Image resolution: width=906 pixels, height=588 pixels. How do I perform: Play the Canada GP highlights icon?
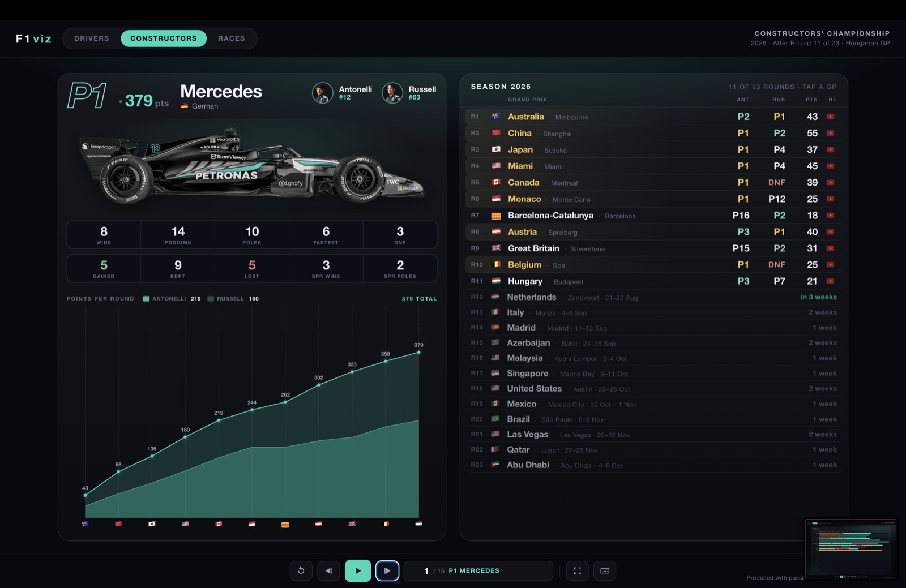point(831,182)
